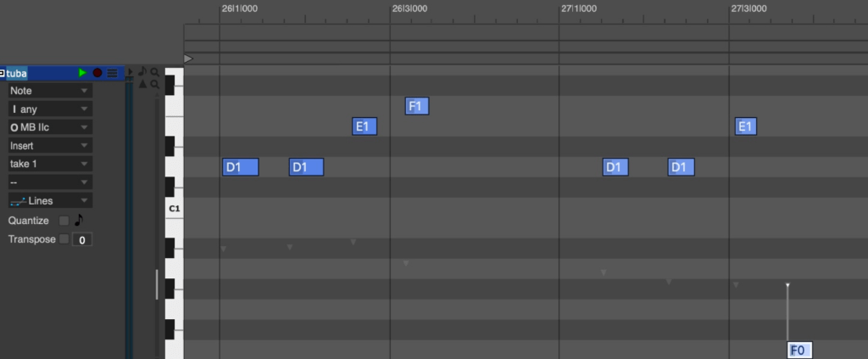
Task: Open the Lines display mode dropdown
Action: coord(50,201)
